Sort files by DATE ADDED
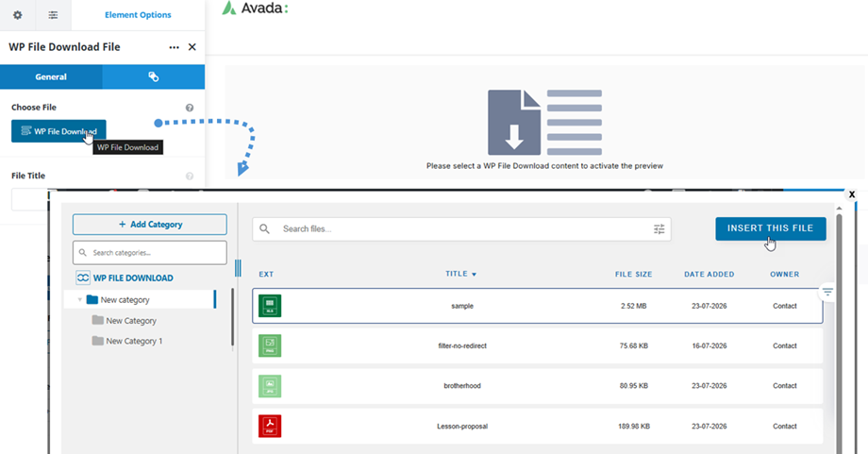The height and width of the screenshot is (454, 868). pos(709,274)
